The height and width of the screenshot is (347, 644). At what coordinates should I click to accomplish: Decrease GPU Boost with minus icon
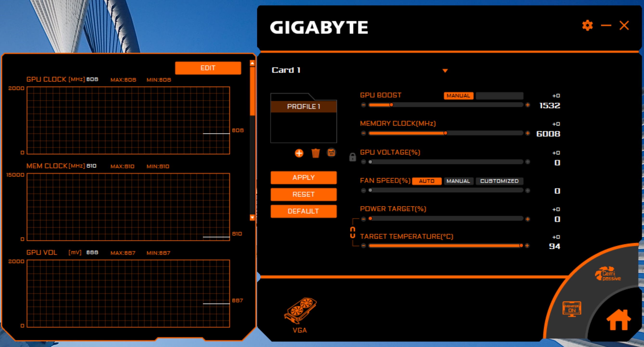364,105
